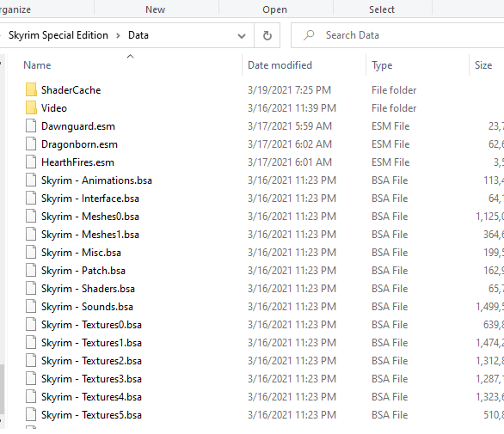Click the Skyrim - Textures4.bsa file icon
Screen dimensions: 504x434
31,397
